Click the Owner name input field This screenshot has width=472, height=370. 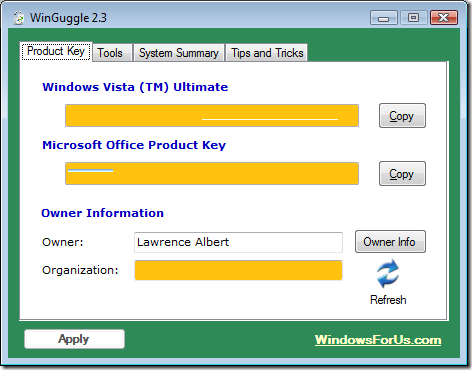point(238,242)
